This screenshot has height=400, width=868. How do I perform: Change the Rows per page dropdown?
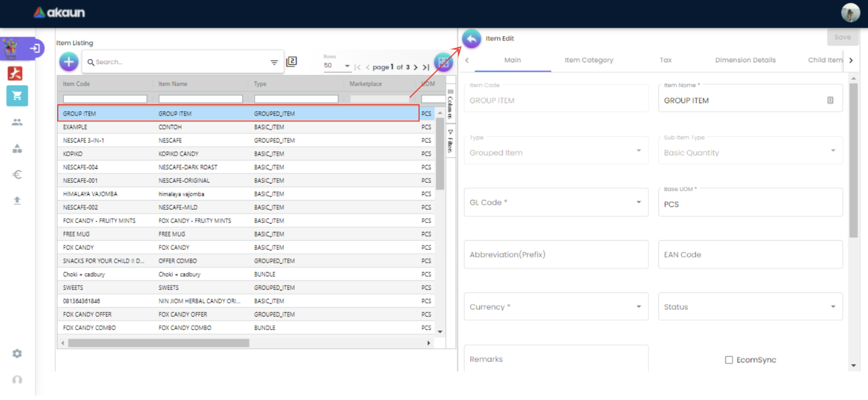click(337, 66)
